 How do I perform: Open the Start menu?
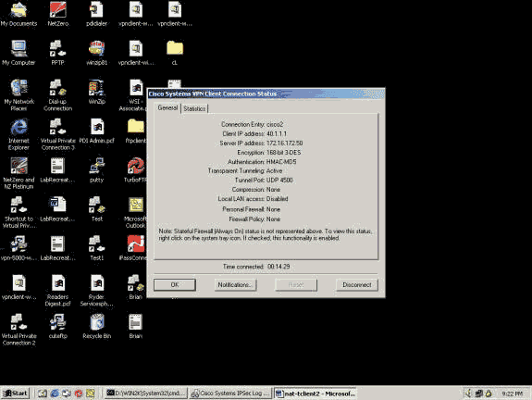click(16, 394)
